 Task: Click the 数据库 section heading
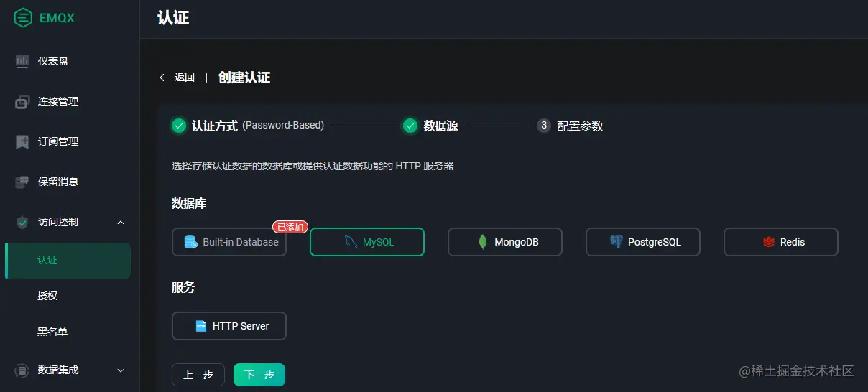pos(189,204)
